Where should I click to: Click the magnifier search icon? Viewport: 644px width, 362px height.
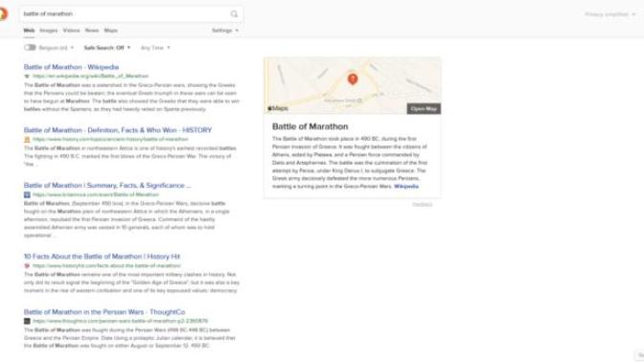[234, 14]
